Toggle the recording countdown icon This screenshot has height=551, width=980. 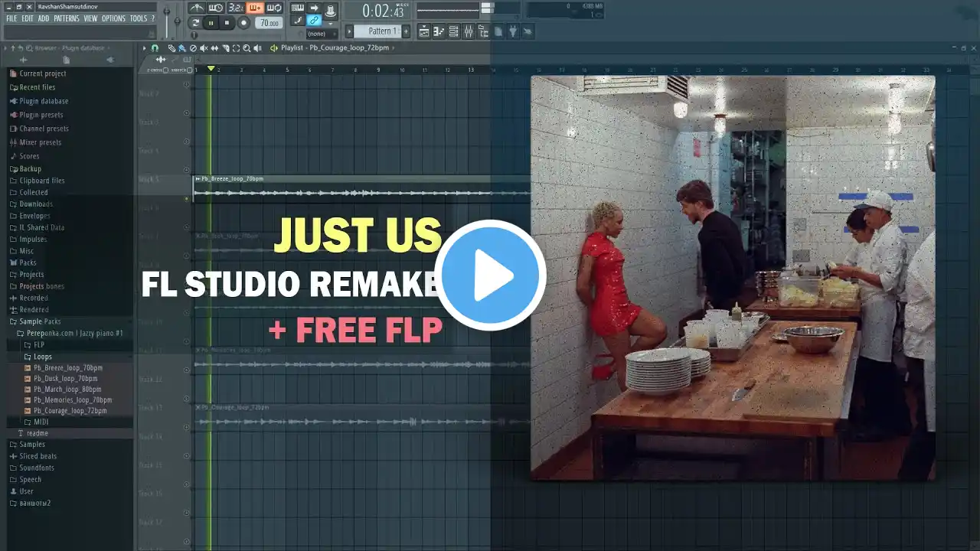[236, 8]
